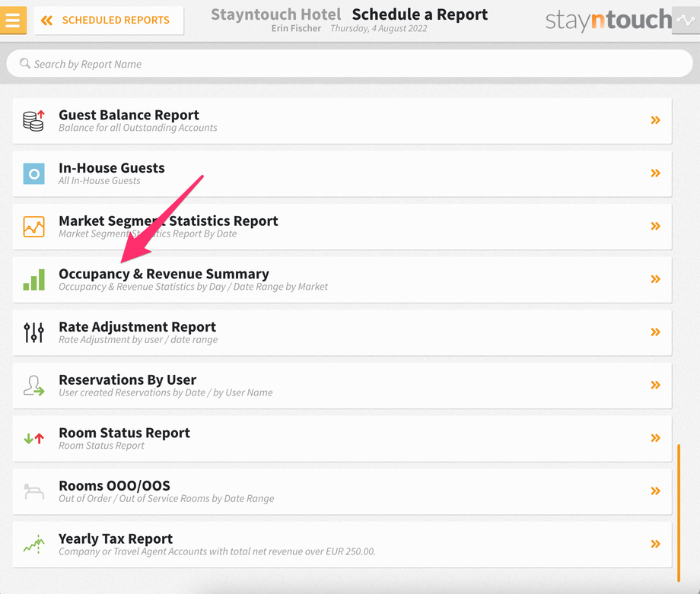Viewport: 700px width, 594px height.
Task: Click 'User created Reservations by Date' description
Action: pyautogui.click(x=166, y=392)
